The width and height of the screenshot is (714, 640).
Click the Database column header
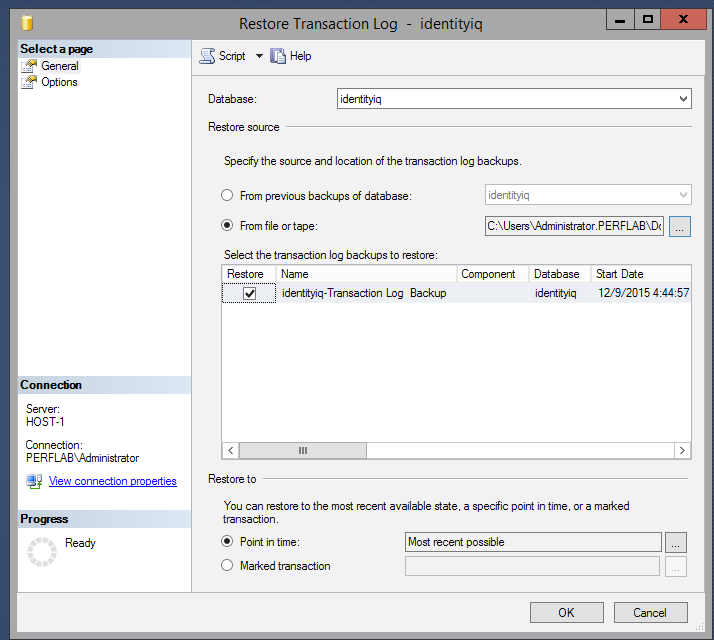(x=560, y=274)
